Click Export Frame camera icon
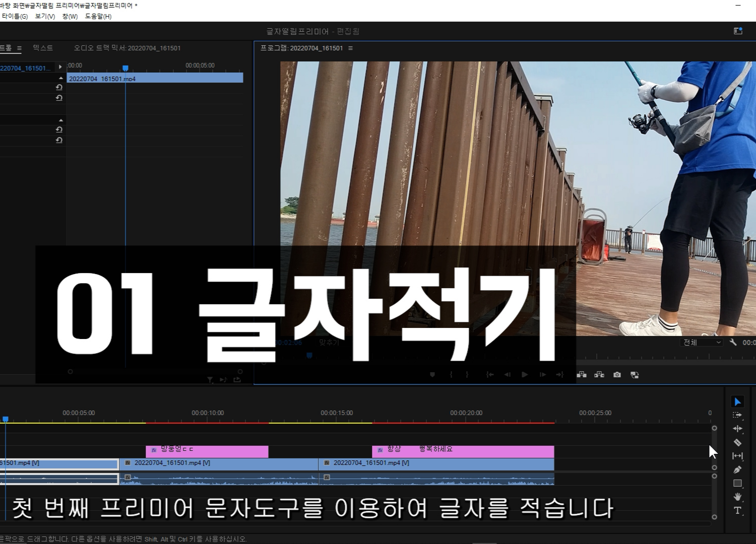This screenshot has height=544, width=756. coord(617,375)
